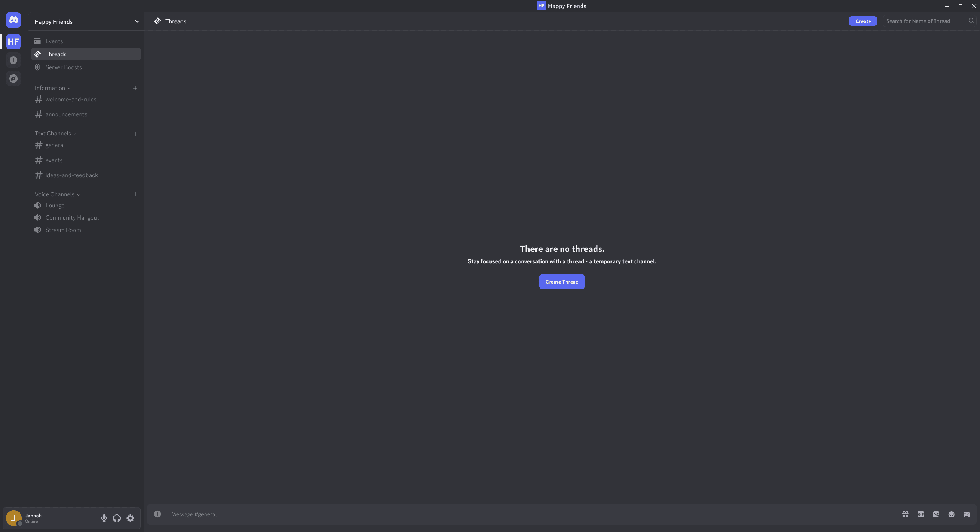Collapse the Voice Channels category
The image size is (980, 532).
(57, 194)
